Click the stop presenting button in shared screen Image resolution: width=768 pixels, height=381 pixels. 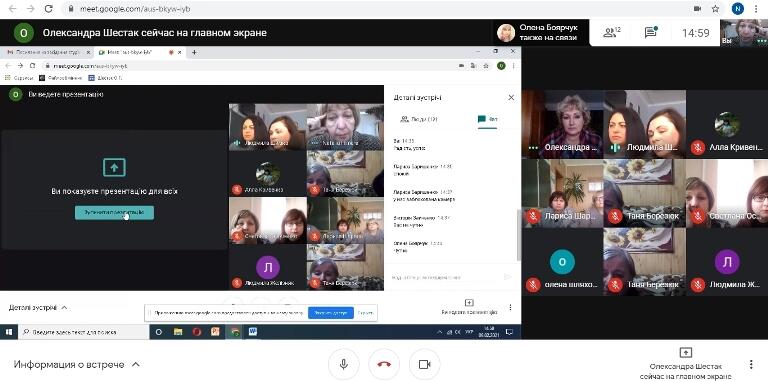(x=114, y=213)
